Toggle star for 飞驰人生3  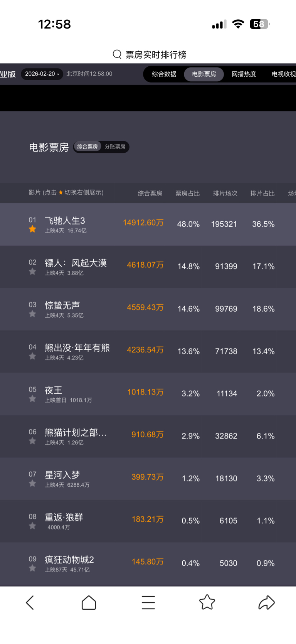[x=32, y=229]
